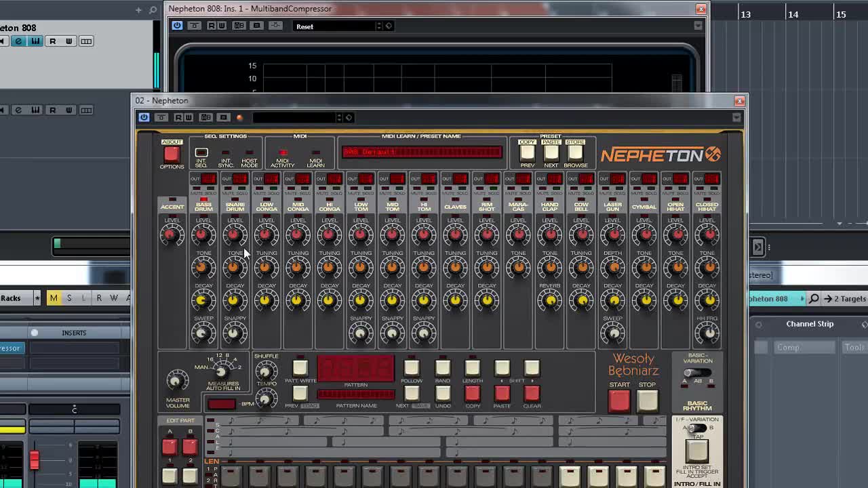Toggle Read automation (R) in Nepheton toolbar
This screenshot has height=488, width=868.
coord(178,117)
